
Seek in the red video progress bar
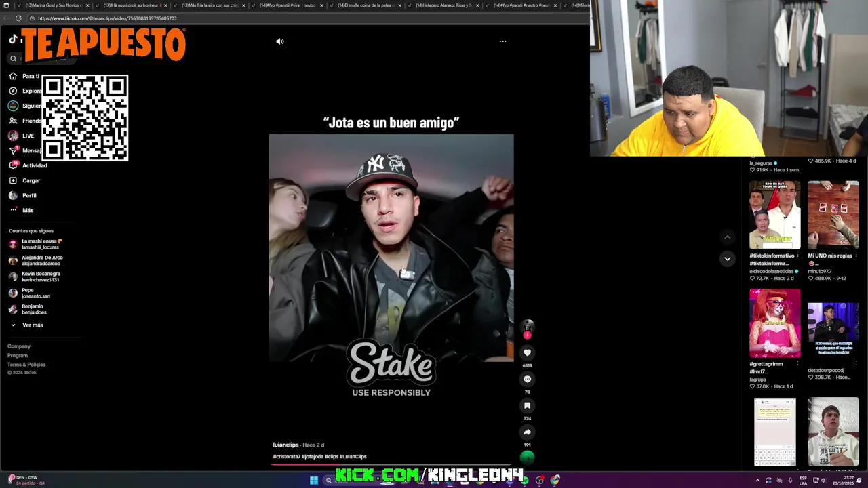point(391,464)
